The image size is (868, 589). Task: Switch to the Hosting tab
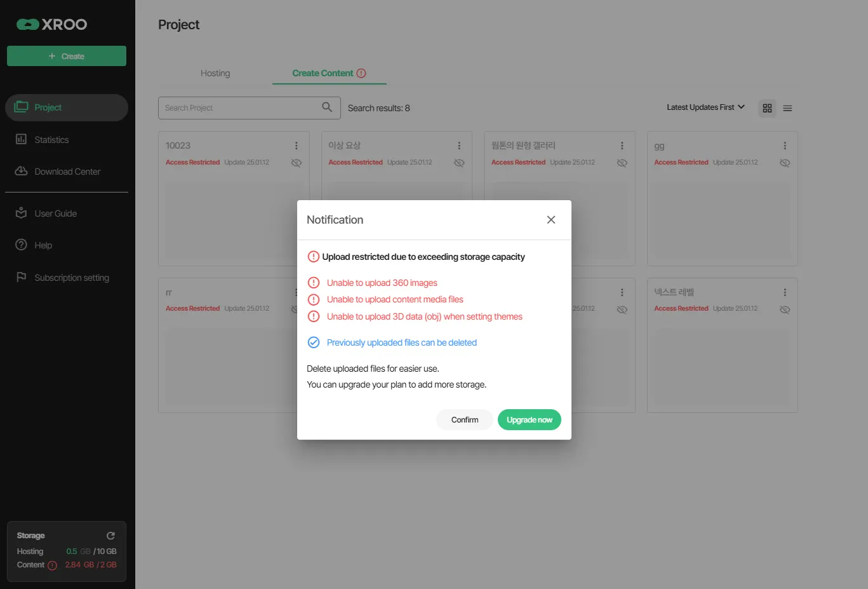[x=215, y=73]
